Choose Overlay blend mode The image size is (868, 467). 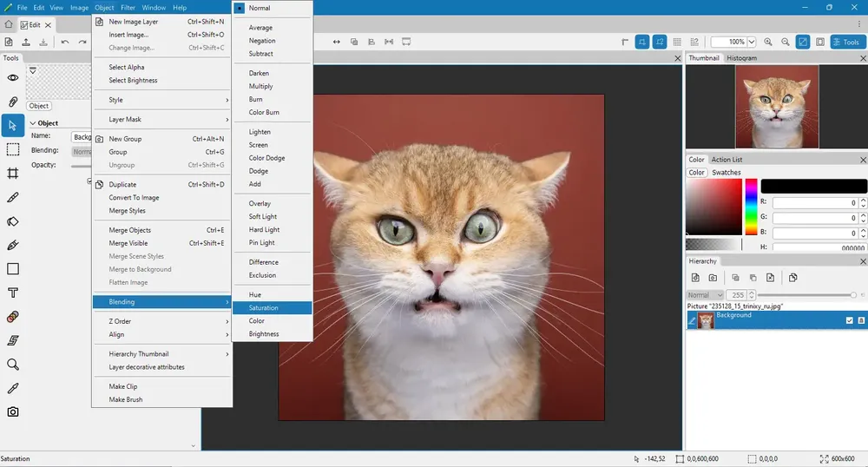coord(273,204)
